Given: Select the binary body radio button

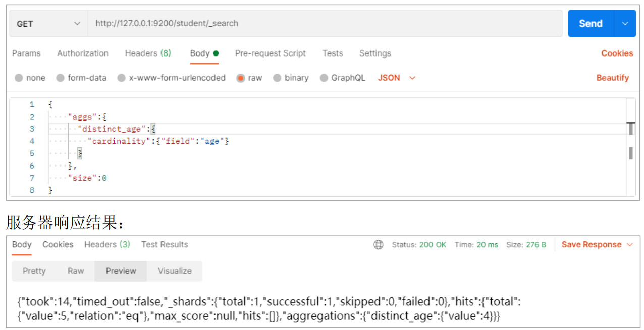Looking at the screenshot, I should pyautogui.click(x=277, y=78).
